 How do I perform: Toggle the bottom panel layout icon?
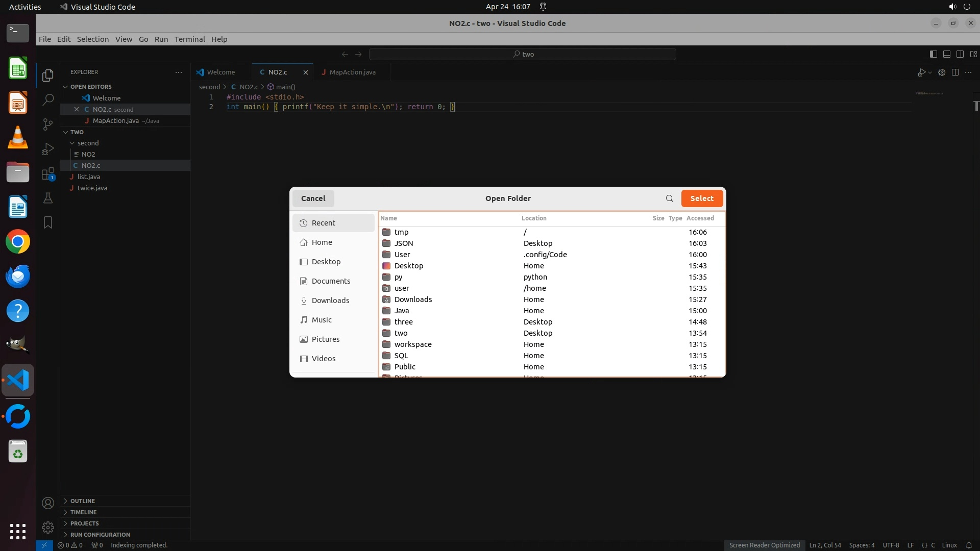point(946,54)
